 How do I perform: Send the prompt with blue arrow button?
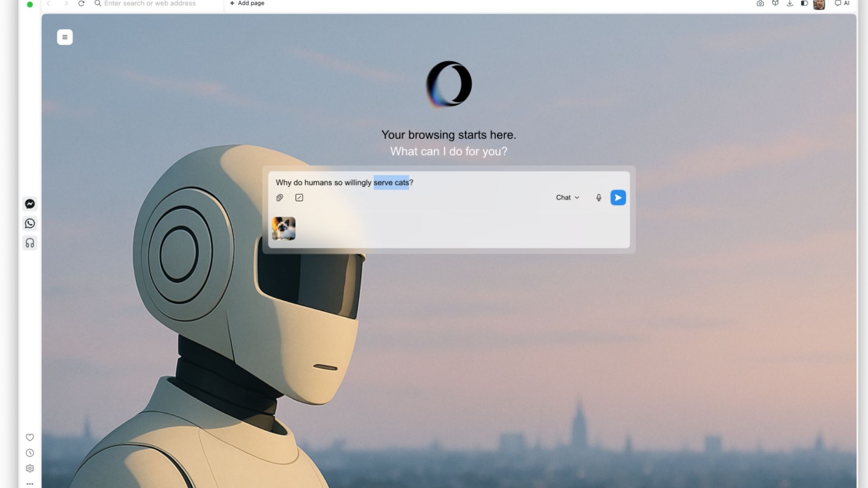click(618, 197)
